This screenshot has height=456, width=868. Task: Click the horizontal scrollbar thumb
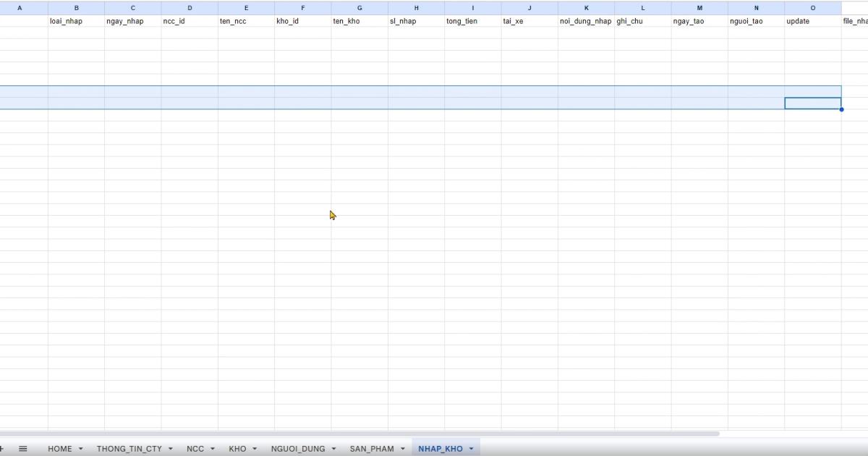click(x=359, y=434)
